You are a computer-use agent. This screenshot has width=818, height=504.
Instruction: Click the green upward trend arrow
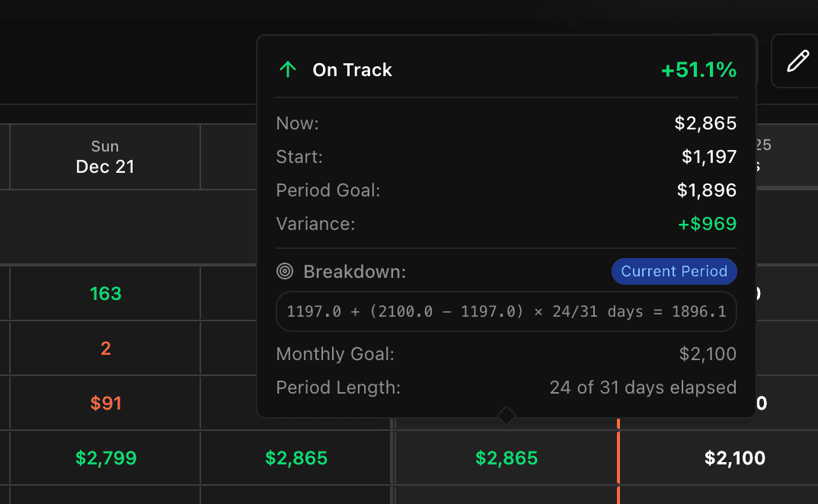click(287, 69)
